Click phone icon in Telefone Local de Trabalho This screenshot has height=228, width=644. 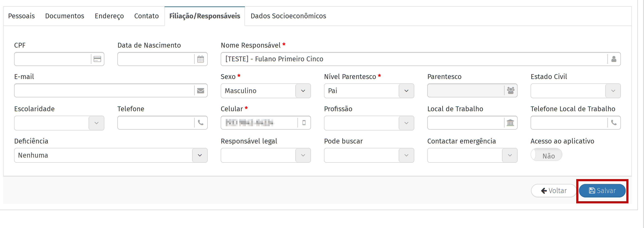coord(614,123)
